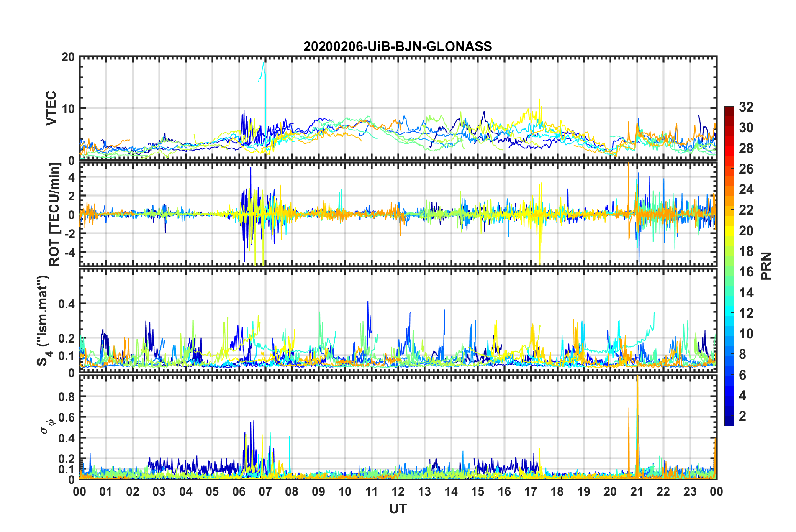This screenshot has width=796, height=532.
Task: Click the 0.8 tick on sigma phi axis
Action: [67, 396]
